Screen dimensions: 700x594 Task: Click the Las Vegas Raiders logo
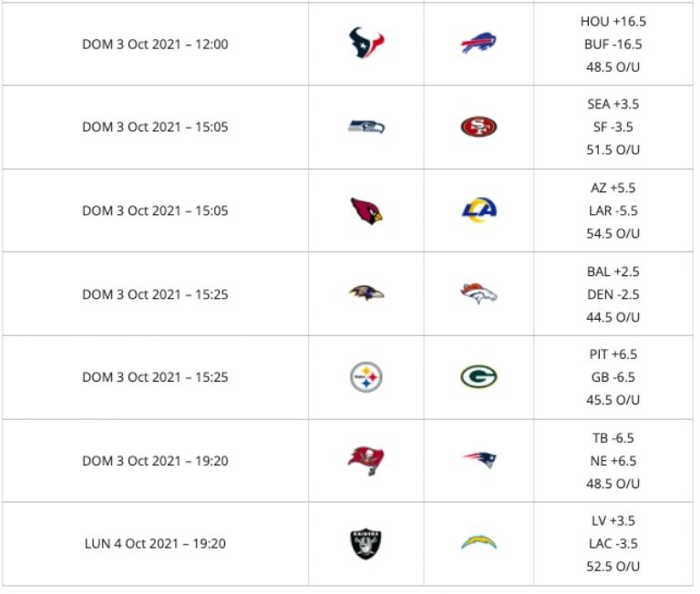coord(366,544)
